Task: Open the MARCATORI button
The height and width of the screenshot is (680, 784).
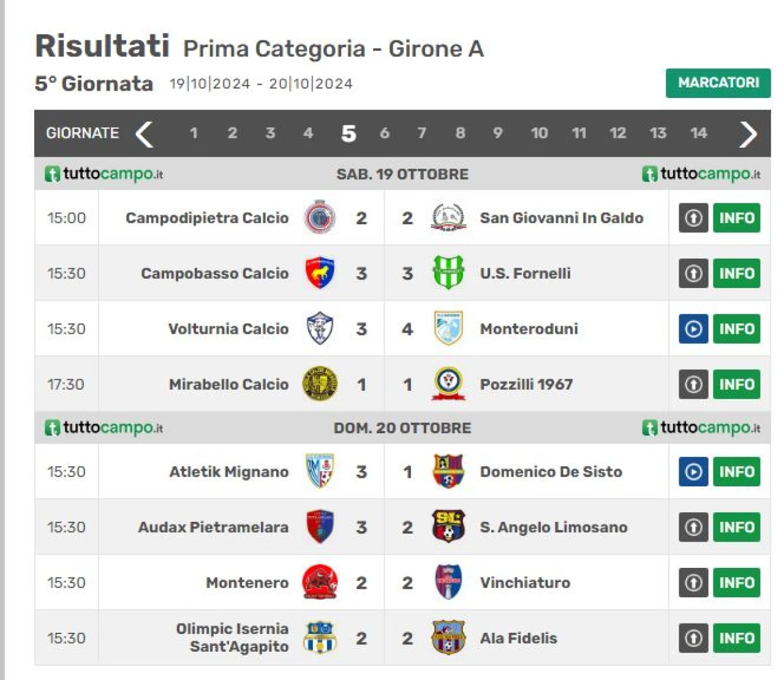Action: pos(718,83)
